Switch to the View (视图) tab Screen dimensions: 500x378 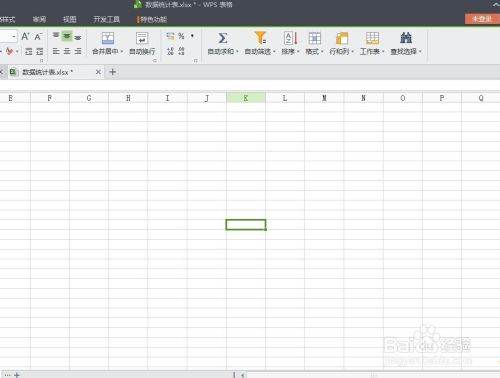[70, 19]
